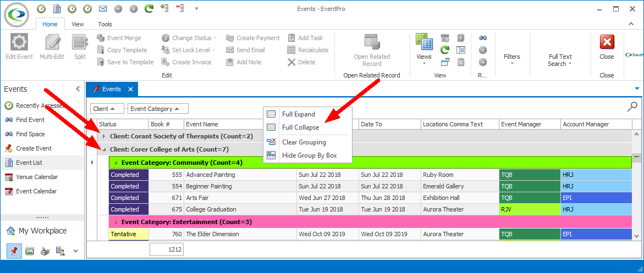Select the yellow Tentative status cell
This screenshot has height=273, width=644.
point(129,234)
